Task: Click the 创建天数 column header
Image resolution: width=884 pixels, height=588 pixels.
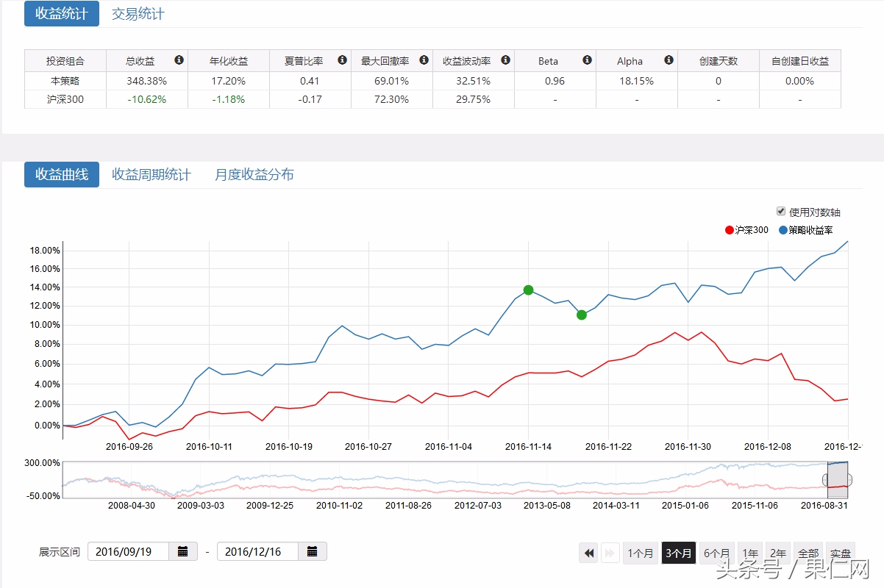Action: 718,61
